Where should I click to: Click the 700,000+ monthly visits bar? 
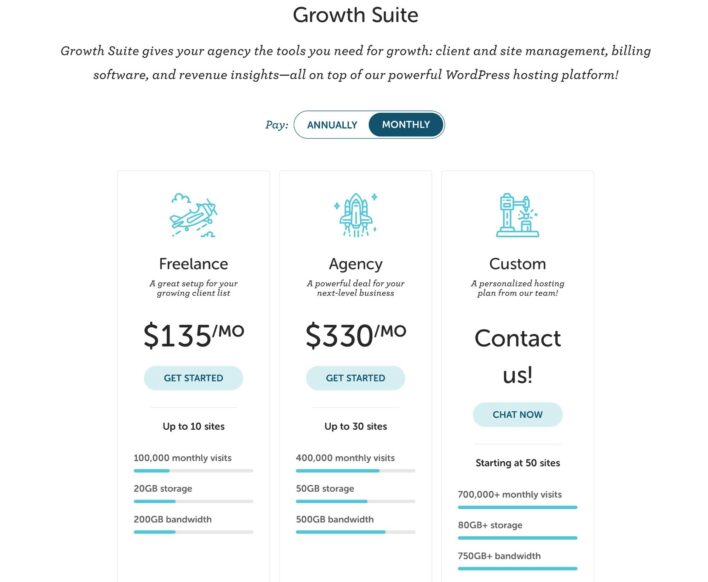(517, 507)
